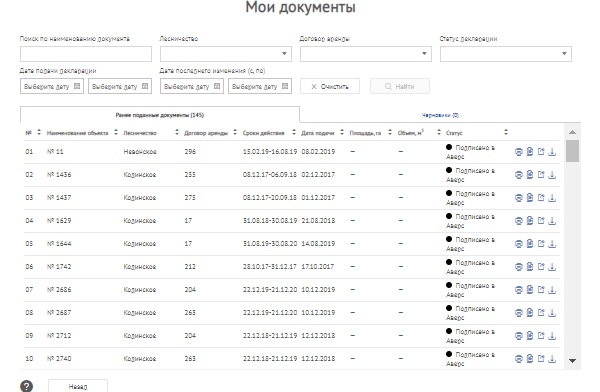Download document № 2686

tap(552, 290)
